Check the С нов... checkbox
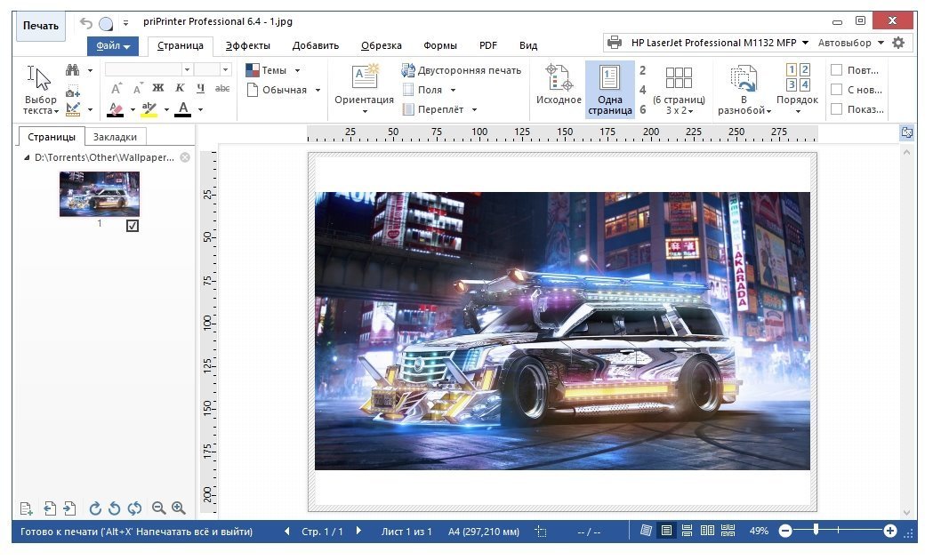933x560 pixels. click(x=836, y=90)
